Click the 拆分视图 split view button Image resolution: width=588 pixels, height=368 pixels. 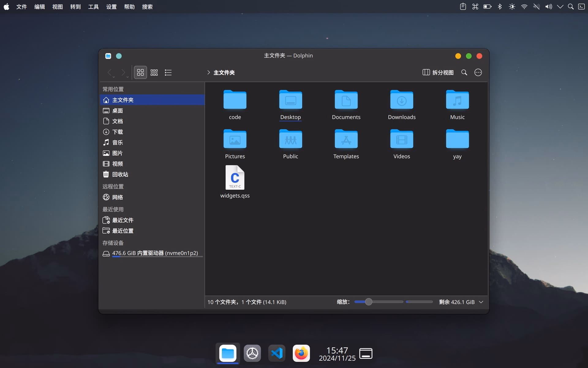[x=438, y=72]
